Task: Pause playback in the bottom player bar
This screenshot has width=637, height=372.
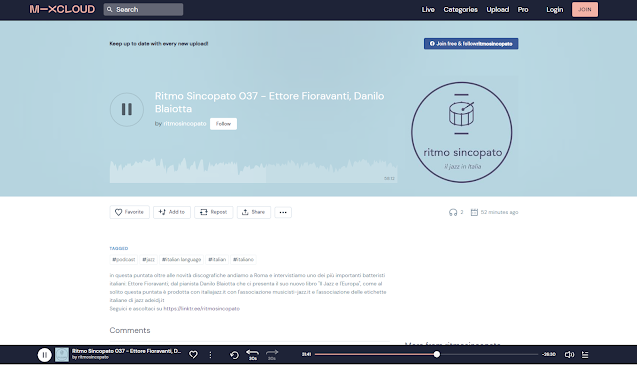Action: point(45,355)
